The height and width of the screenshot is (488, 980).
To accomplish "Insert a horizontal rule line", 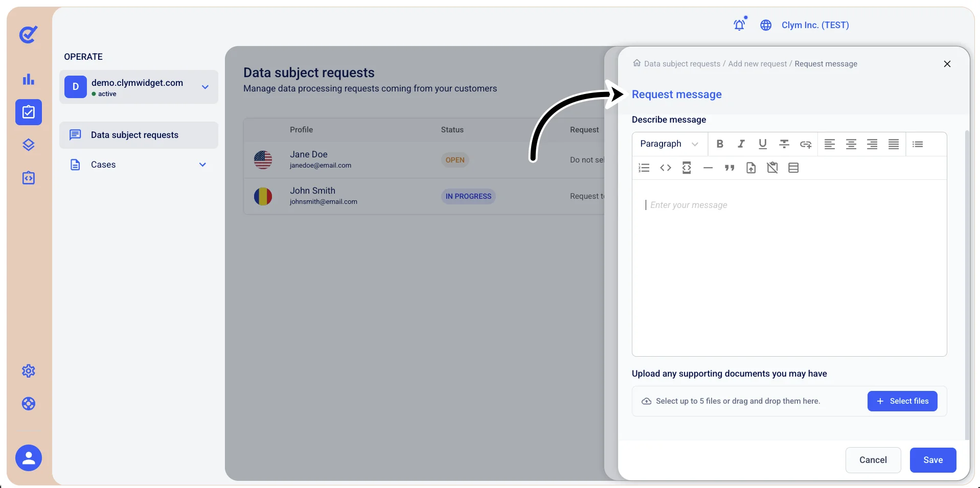I will [x=708, y=168].
